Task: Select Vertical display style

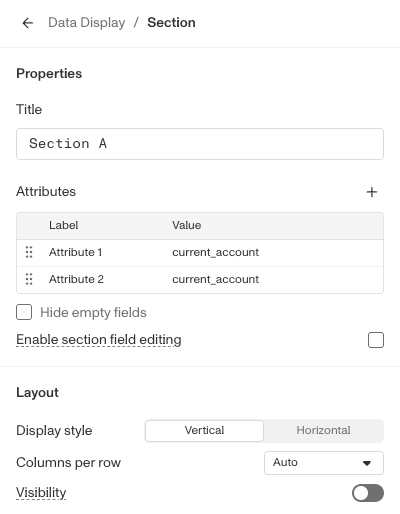Action: 204,431
